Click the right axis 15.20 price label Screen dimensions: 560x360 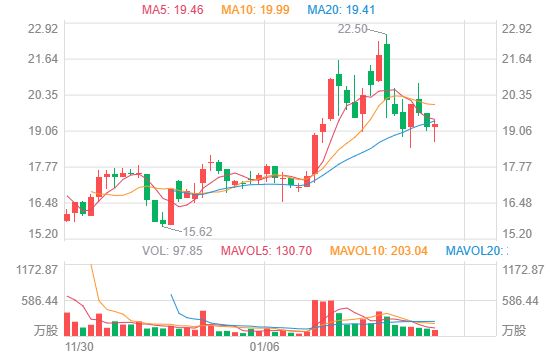coord(517,234)
